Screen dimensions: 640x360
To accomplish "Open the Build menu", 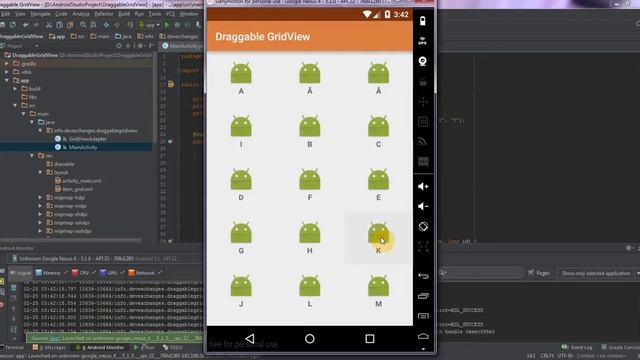I will (124, 14).
